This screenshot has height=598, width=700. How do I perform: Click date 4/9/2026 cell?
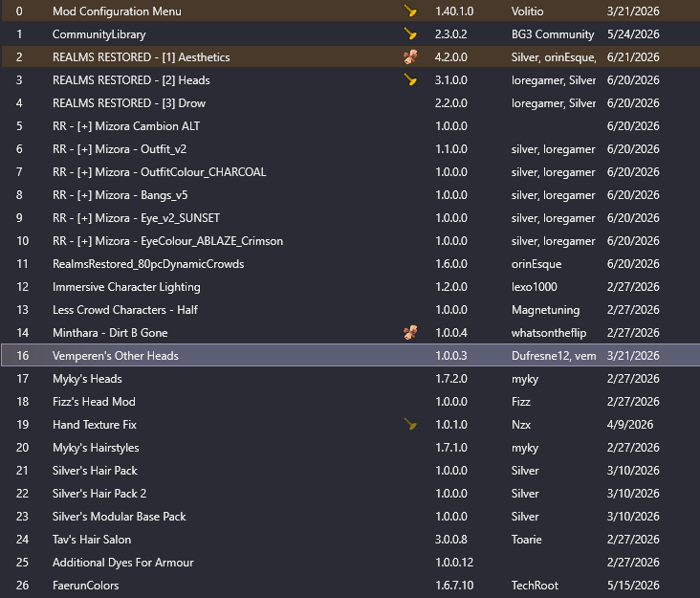click(630, 424)
